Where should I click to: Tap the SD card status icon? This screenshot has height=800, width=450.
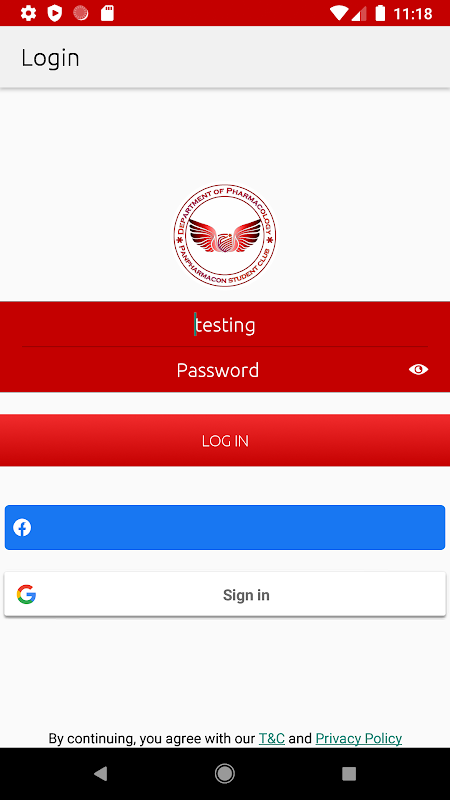coord(107,13)
